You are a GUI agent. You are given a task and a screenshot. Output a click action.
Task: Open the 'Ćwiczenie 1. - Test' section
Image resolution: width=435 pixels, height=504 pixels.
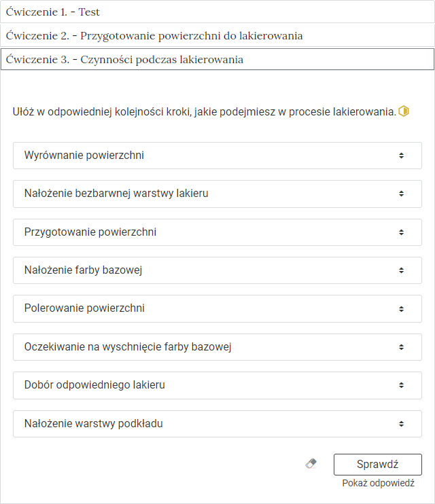[x=217, y=12]
